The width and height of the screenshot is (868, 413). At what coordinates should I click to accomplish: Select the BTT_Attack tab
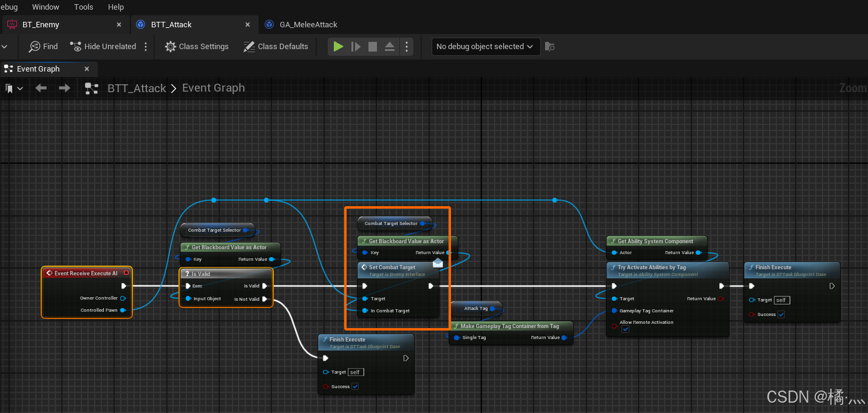171,25
